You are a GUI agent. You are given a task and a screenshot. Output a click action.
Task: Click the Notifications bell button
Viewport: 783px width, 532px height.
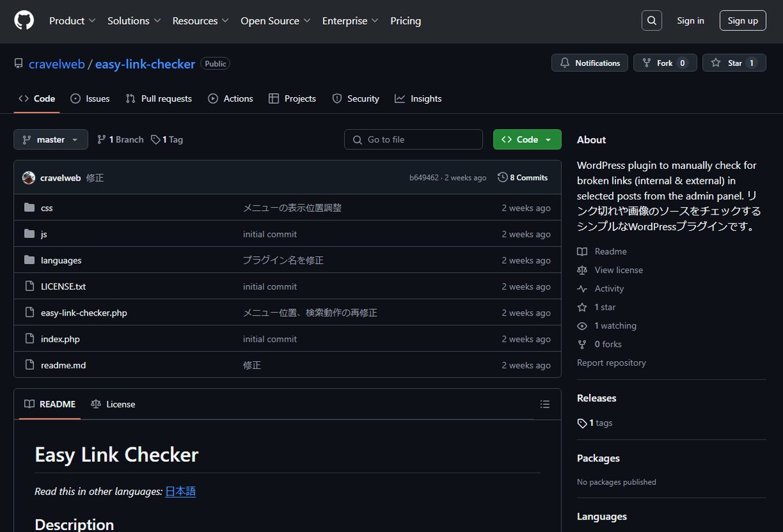pyautogui.click(x=590, y=63)
